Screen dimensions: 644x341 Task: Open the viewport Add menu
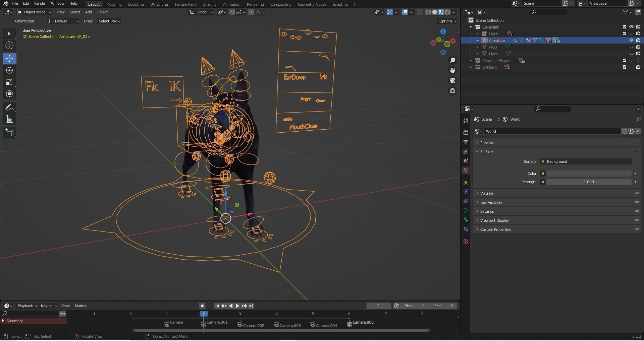pos(88,12)
